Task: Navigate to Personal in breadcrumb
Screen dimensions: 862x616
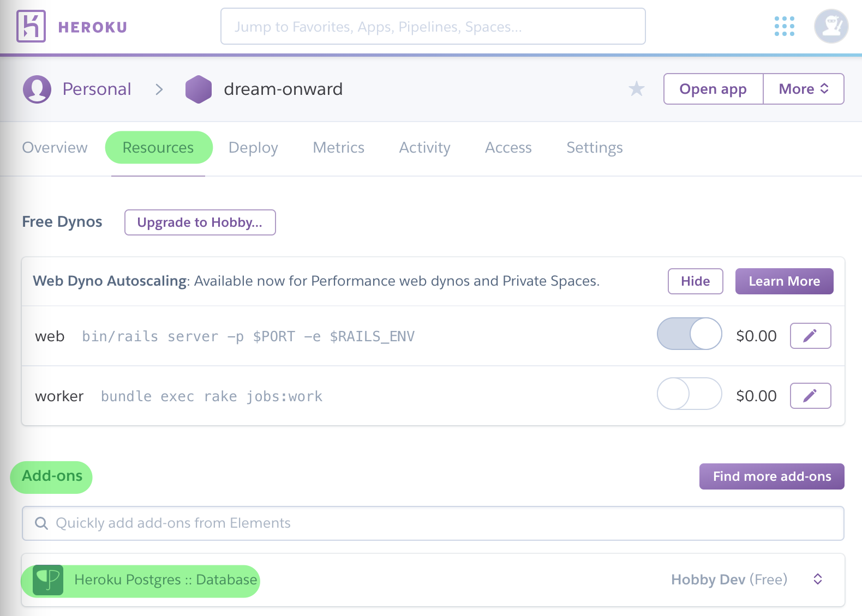Action: (97, 89)
